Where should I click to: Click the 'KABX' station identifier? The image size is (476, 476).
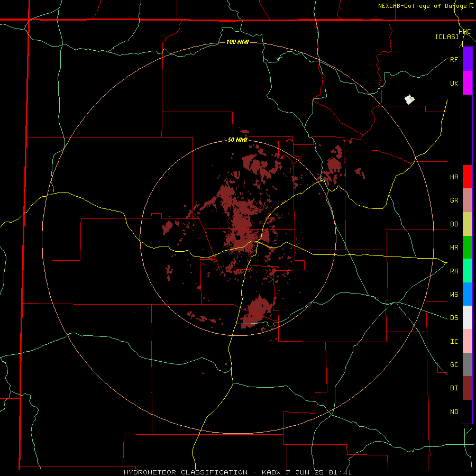pos(271,472)
